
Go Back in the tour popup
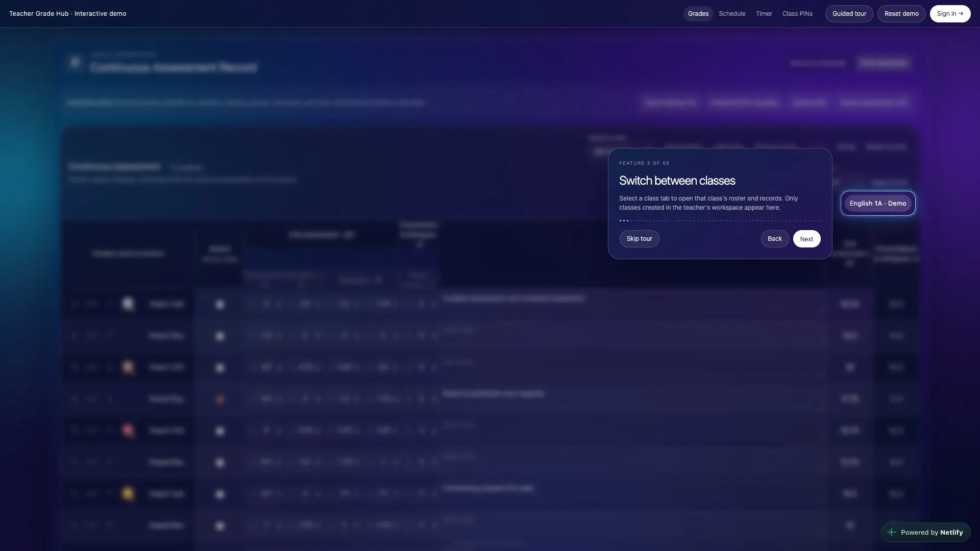point(774,239)
